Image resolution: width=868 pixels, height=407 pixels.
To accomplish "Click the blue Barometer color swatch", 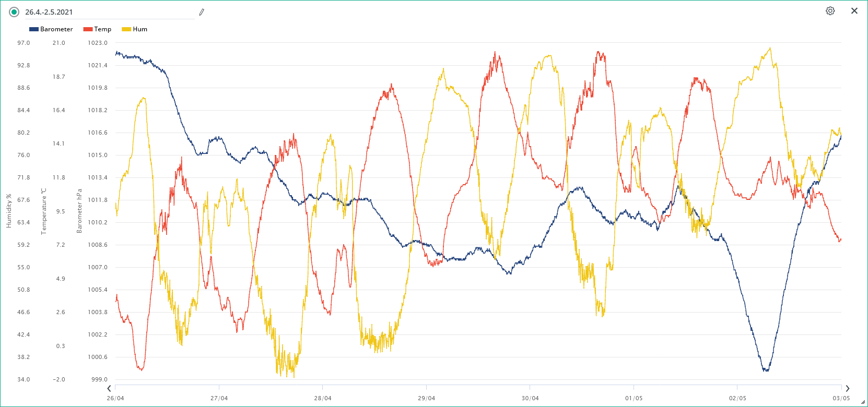I will pos(34,29).
